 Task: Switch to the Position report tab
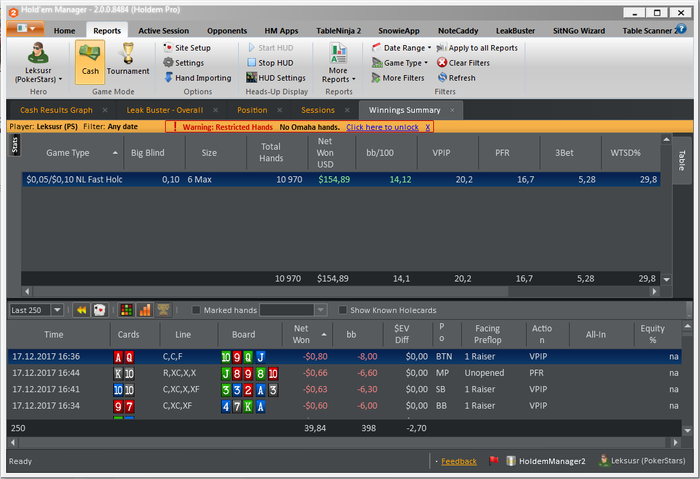click(x=252, y=110)
